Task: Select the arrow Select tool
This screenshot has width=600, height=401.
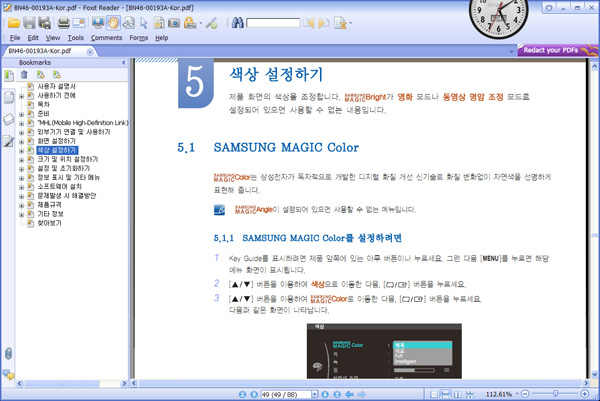Action: 144,23
